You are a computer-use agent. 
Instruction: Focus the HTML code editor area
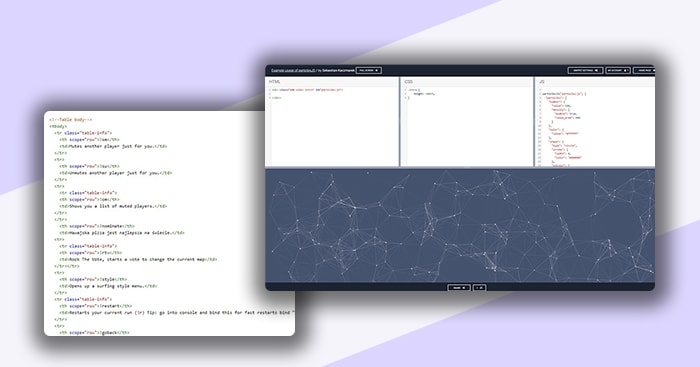pyautogui.click(x=332, y=126)
